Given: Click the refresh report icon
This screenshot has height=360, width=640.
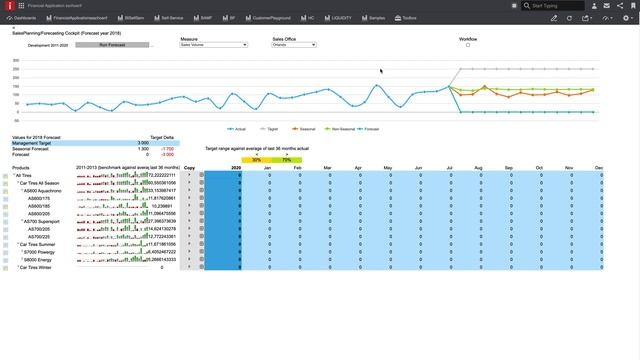Looking at the screenshot, I should click(569, 18).
